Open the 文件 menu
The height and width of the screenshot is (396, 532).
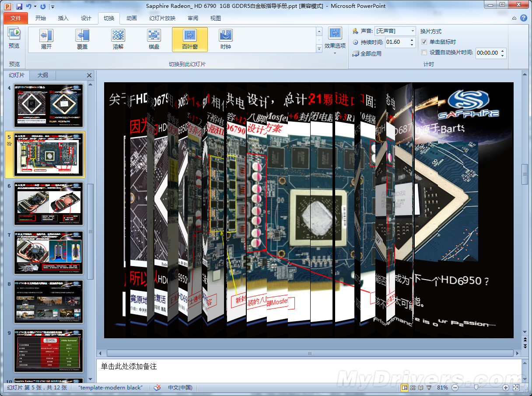16,18
